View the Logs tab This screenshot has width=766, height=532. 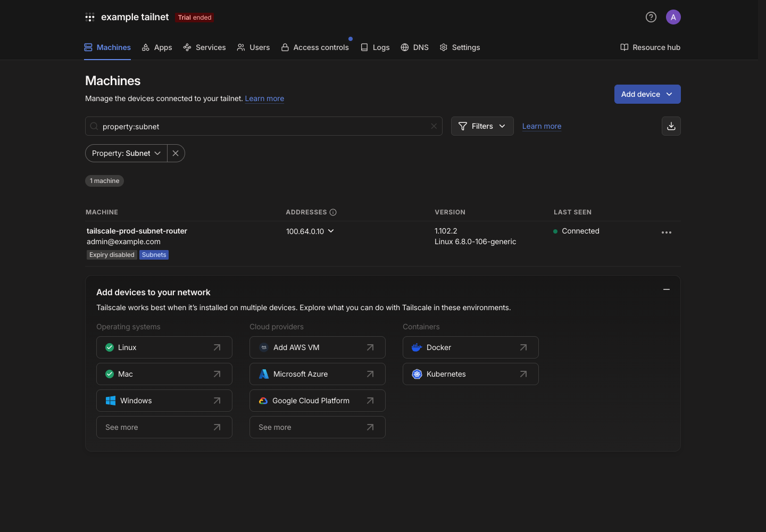pyautogui.click(x=375, y=47)
